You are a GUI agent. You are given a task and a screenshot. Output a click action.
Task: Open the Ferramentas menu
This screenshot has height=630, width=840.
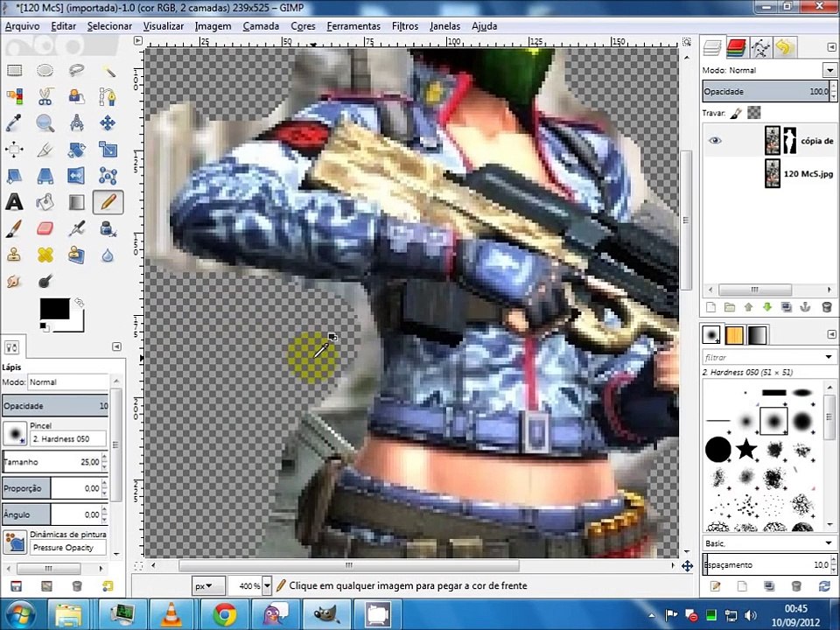[x=353, y=25]
